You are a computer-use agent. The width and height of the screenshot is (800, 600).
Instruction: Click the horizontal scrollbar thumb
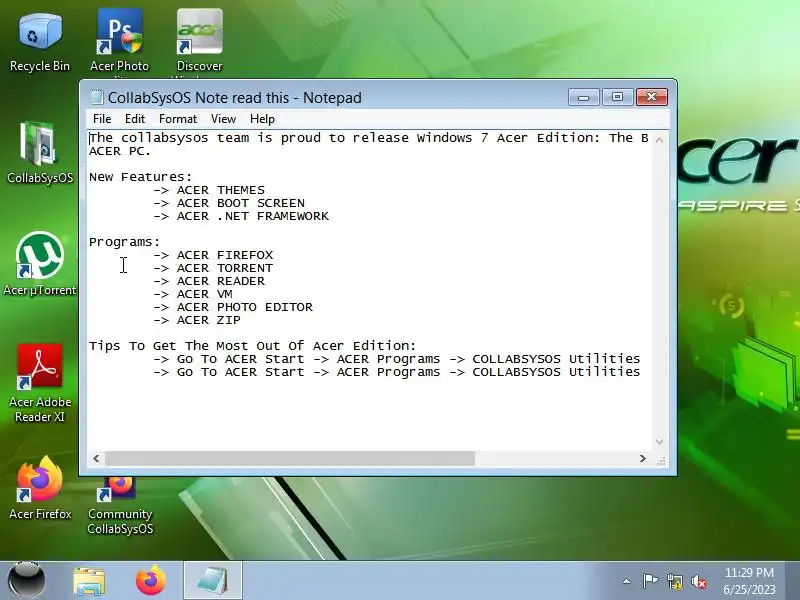pos(290,459)
